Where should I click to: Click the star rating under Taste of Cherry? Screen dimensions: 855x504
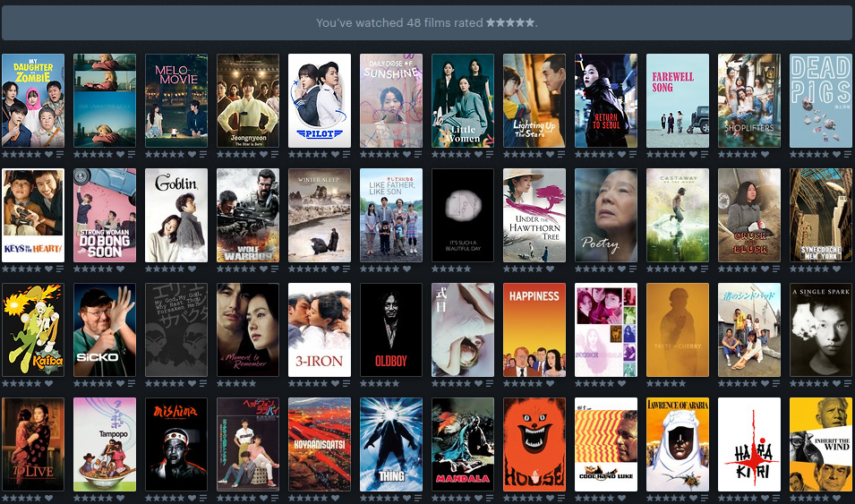pyautogui.click(x=666, y=383)
